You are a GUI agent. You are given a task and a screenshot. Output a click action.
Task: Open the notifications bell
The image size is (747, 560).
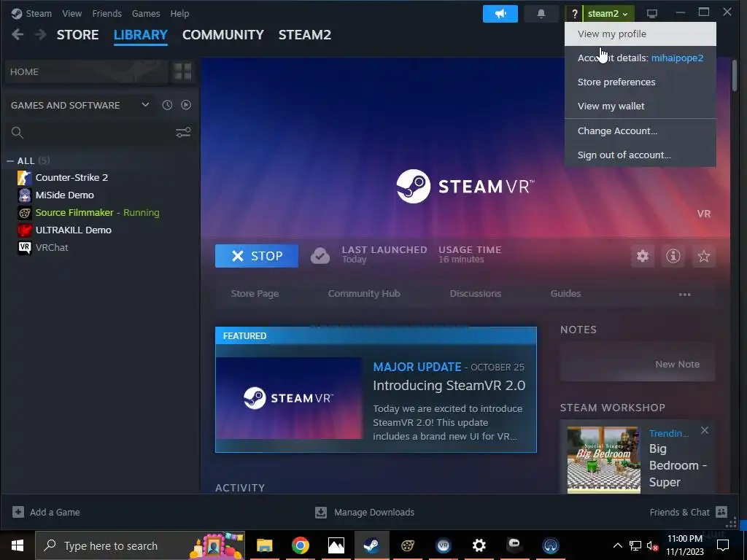point(541,14)
